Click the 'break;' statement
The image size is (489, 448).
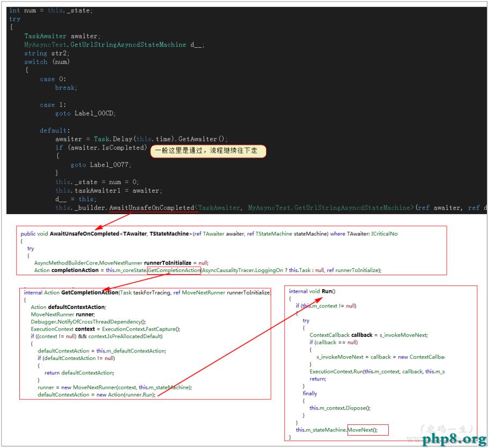(66, 87)
